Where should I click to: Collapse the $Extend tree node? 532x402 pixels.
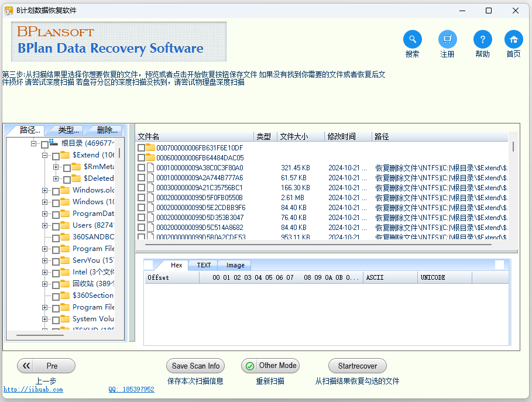45,156
